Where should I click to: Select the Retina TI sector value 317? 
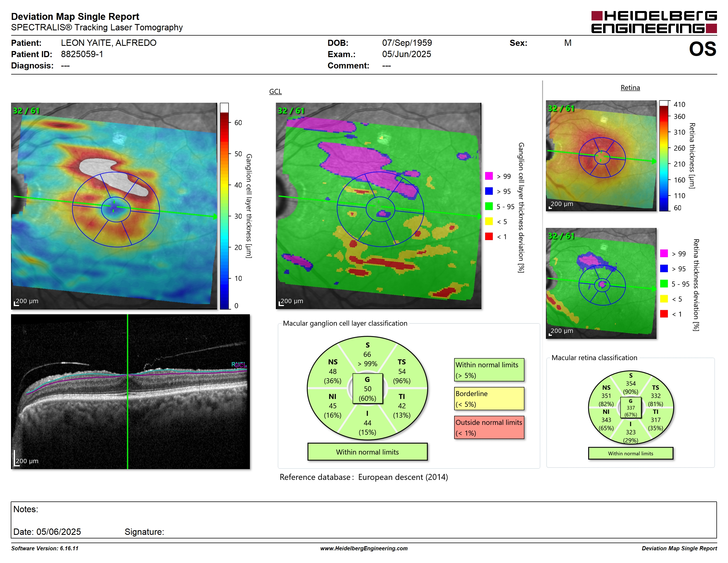[655, 420]
